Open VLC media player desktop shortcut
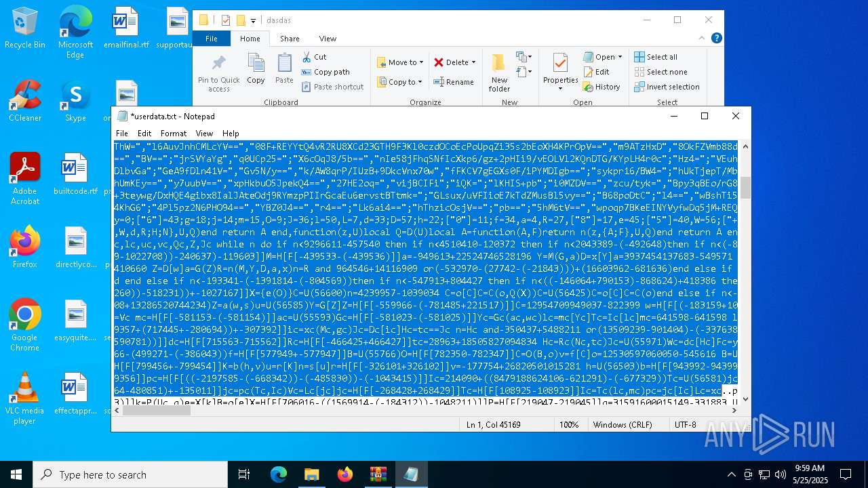 (24, 398)
